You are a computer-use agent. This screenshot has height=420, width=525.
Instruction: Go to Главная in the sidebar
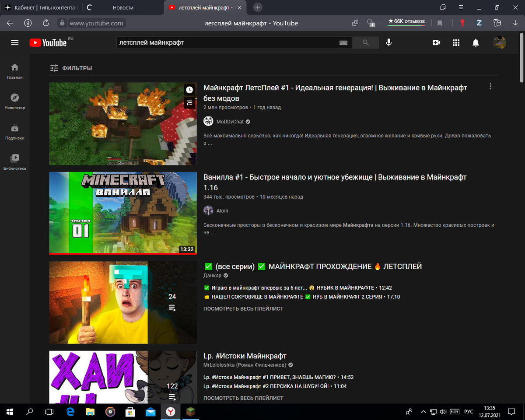[15, 71]
